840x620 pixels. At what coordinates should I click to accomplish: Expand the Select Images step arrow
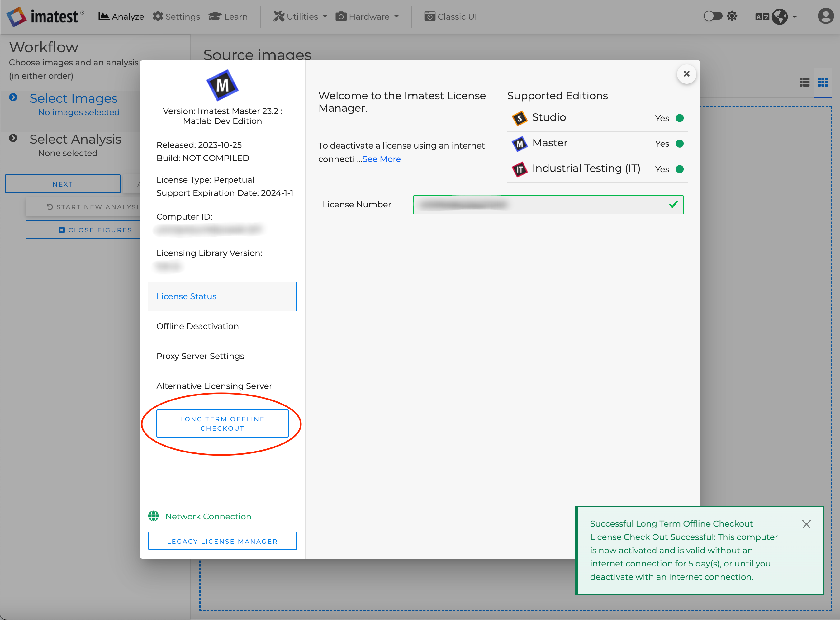click(13, 97)
